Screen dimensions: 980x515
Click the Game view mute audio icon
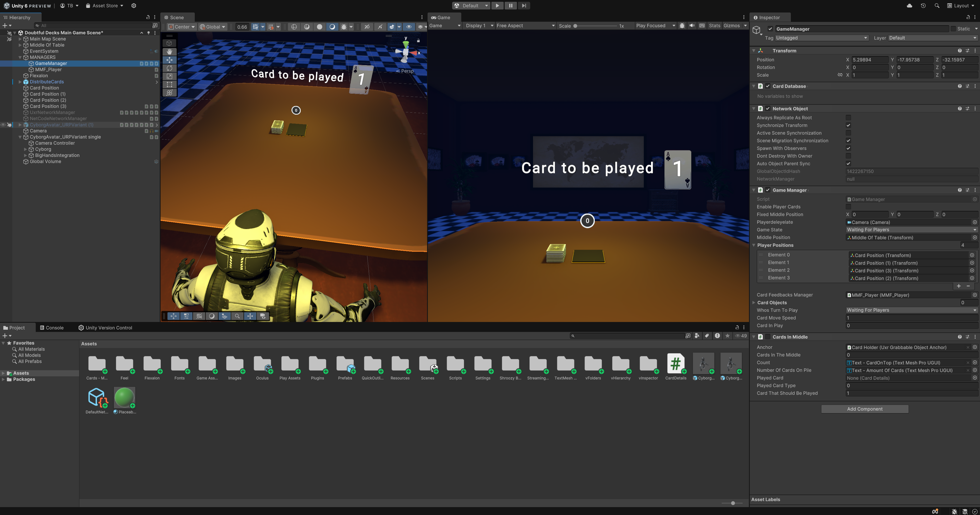point(692,26)
